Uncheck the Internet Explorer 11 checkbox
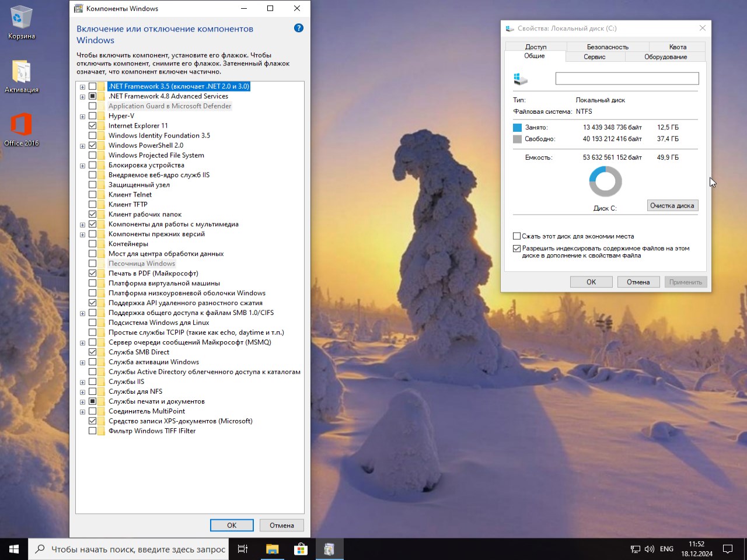The width and height of the screenshot is (747, 560). (x=93, y=125)
